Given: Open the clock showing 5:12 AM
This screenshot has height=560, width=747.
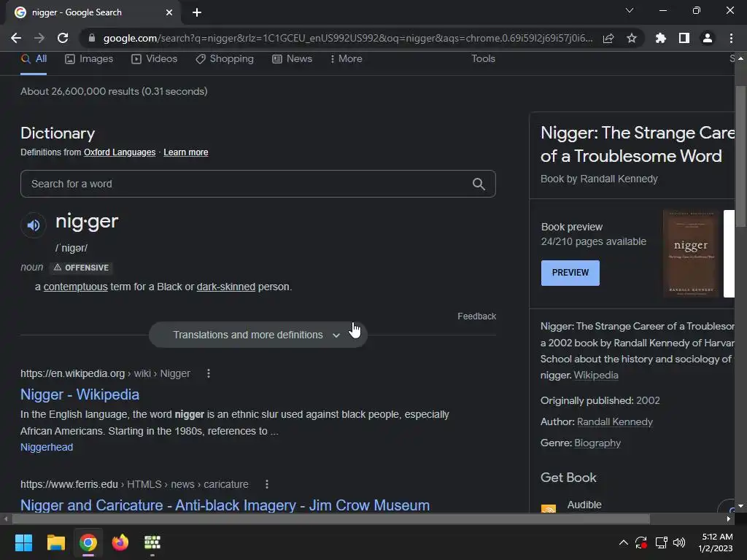Looking at the screenshot, I should pos(716,542).
